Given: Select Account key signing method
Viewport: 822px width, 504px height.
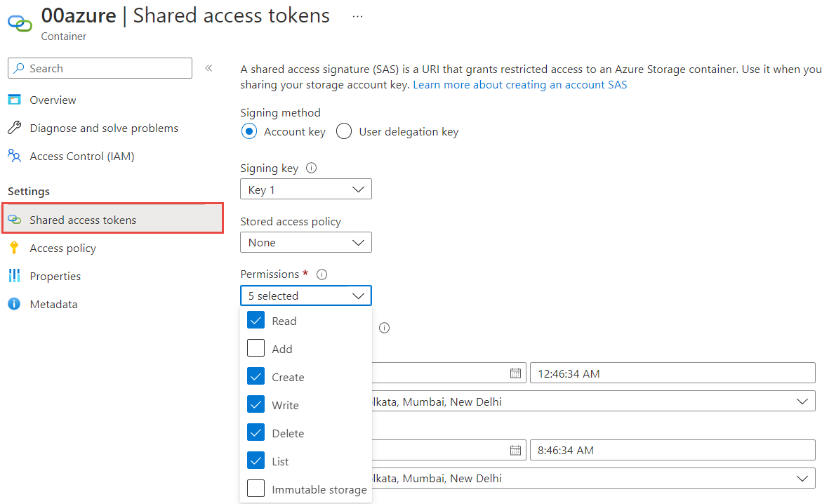Looking at the screenshot, I should [x=249, y=131].
